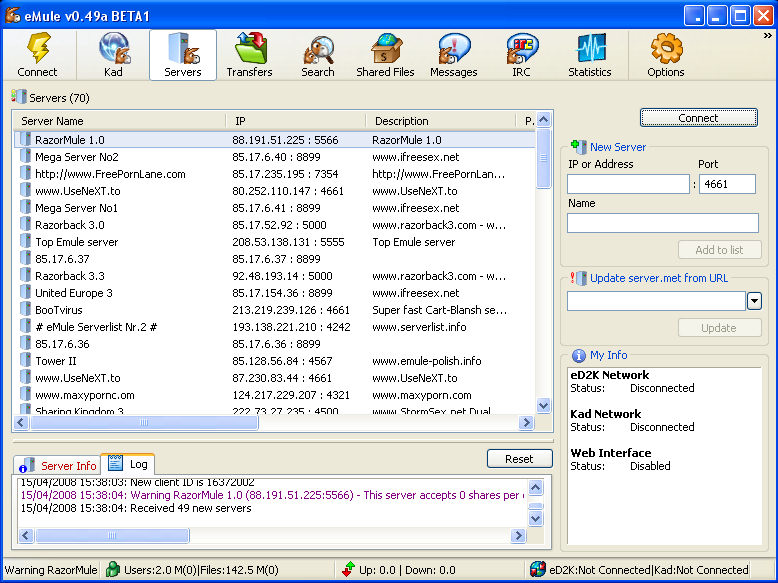Click the My Info blue icon
Image resolution: width=778 pixels, height=583 pixels.
[x=579, y=355]
